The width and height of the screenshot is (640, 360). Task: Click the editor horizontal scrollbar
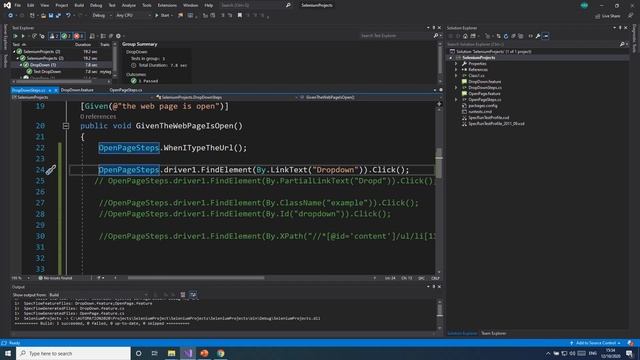click(196, 278)
